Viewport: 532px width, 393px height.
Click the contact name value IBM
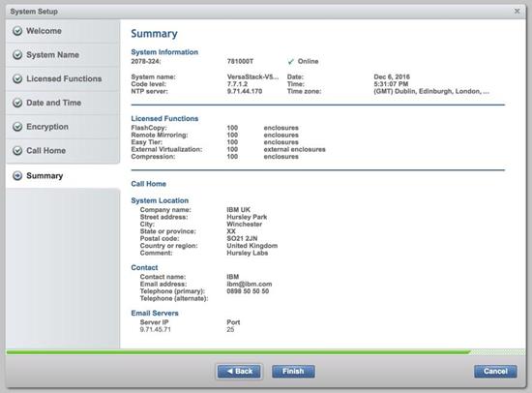(233, 277)
